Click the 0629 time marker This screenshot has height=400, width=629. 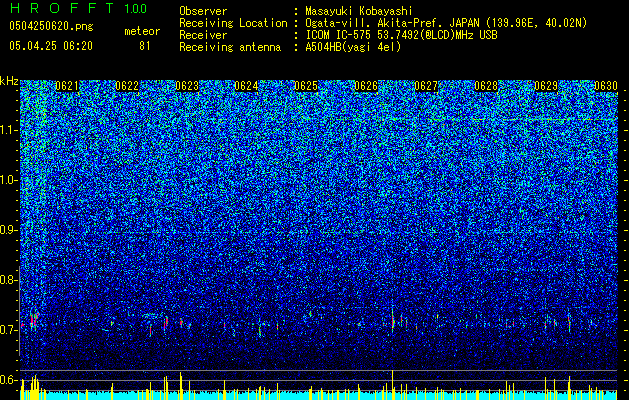(546, 86)
